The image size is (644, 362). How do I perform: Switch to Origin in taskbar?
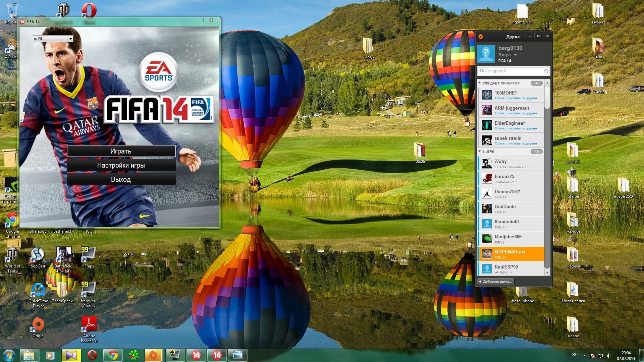[153, 355]
